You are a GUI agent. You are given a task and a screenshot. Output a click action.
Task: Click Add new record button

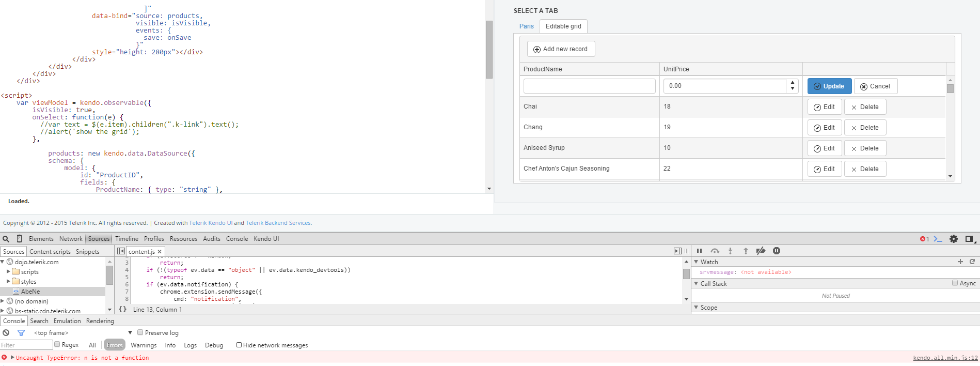point(561,49)
